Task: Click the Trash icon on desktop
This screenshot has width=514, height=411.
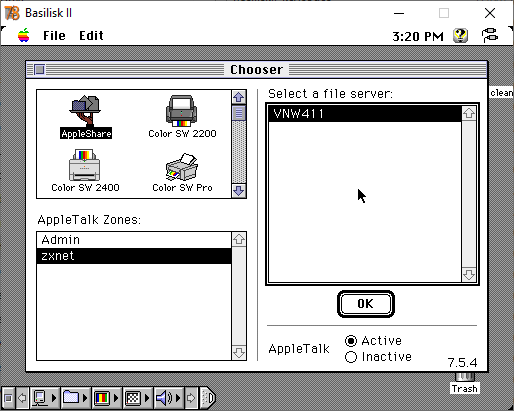Action: pyautogui.click(x=465, y=383)
